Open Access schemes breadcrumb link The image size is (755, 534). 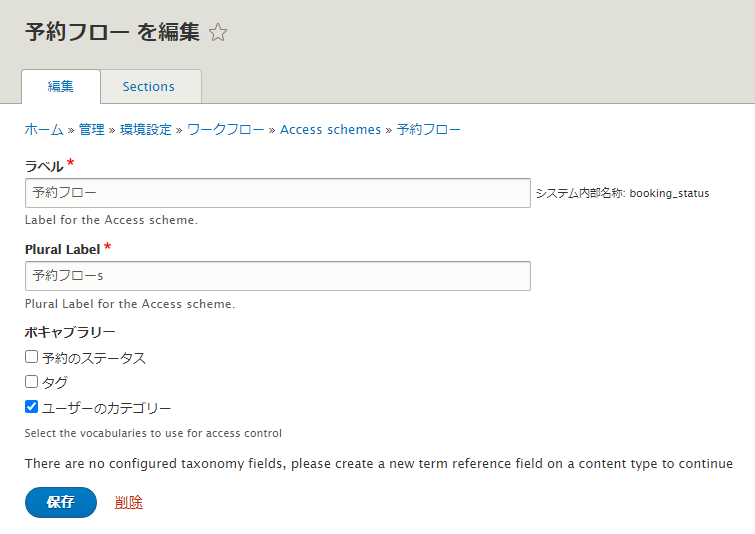coord(330,130)
